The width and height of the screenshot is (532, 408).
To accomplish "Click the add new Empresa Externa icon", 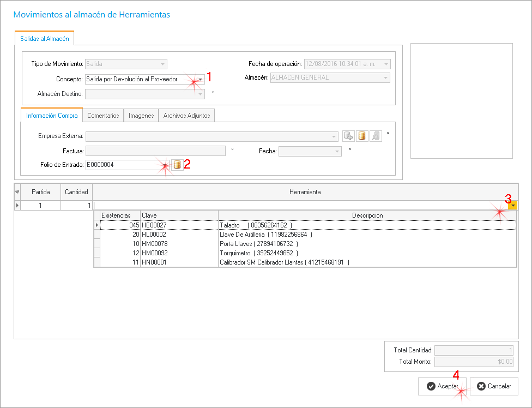I will [348, 136].
